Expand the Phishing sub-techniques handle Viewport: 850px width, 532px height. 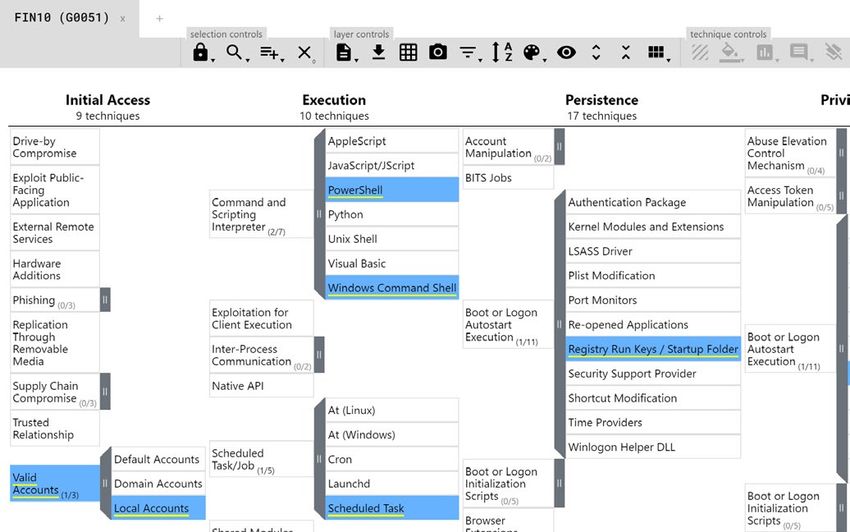105,300
